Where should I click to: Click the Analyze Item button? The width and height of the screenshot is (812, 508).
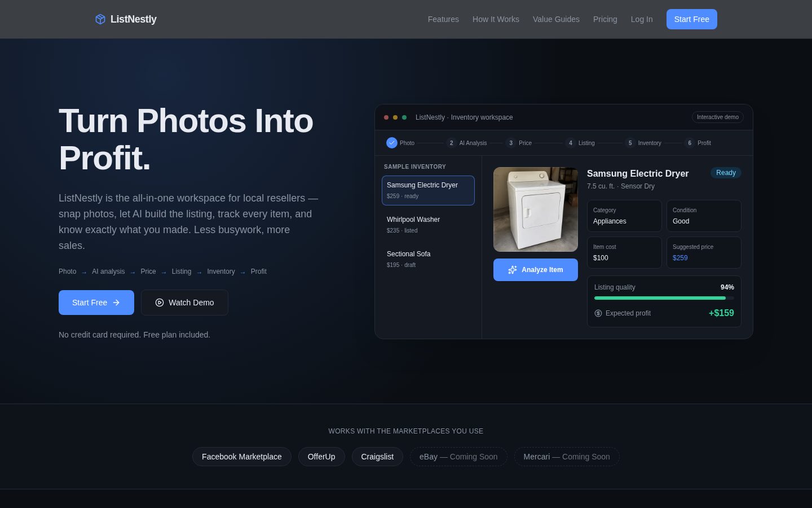tap(536, 270)
